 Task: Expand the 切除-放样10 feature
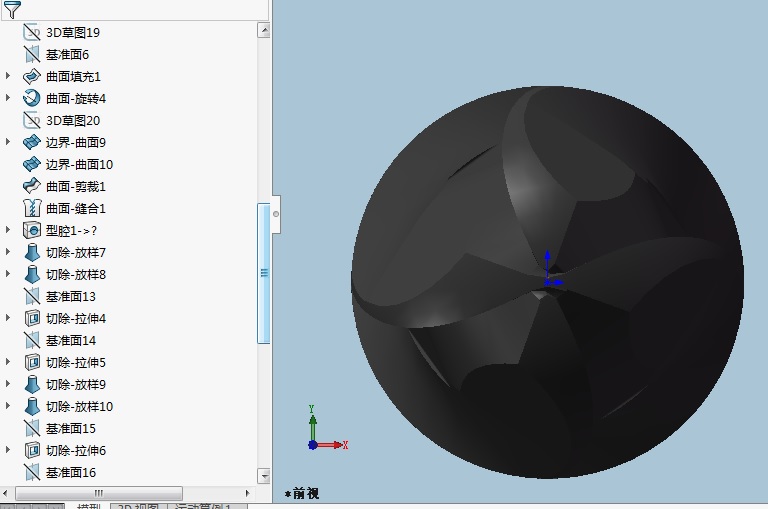[x=8, y=406]
